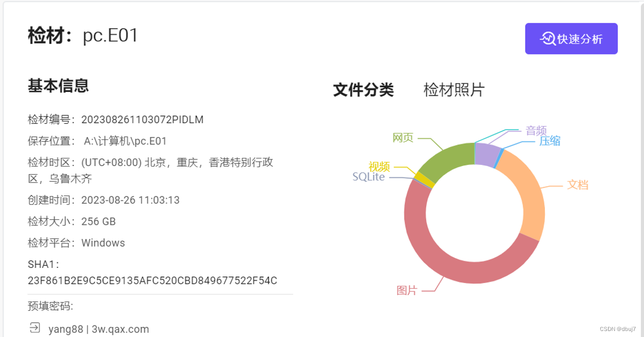Click the 文档 label on the chart
Screen dimensions: 644x337
pyautogui.click(x=578, y=186)
